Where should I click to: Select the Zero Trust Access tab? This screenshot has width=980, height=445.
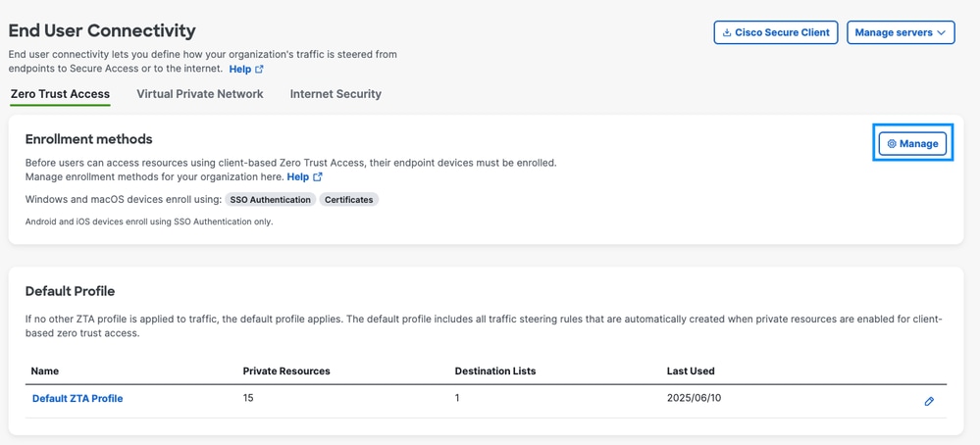coord(60,94)
